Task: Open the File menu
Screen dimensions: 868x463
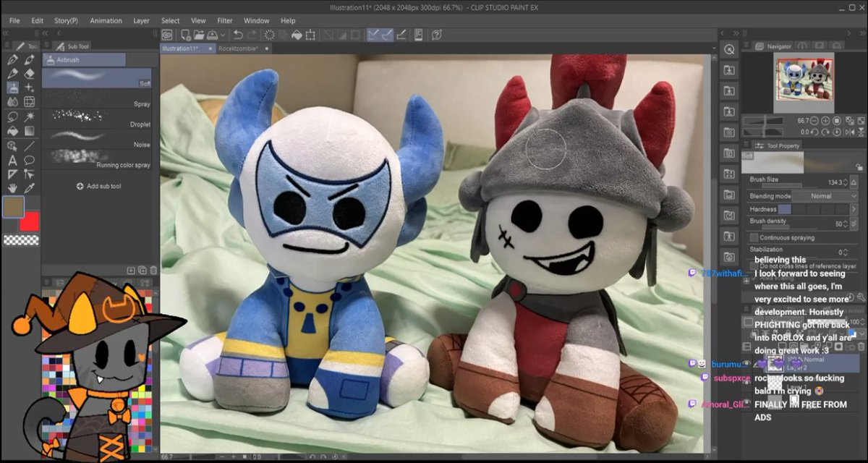Action: pyautogui.click(x=14, y=21)
